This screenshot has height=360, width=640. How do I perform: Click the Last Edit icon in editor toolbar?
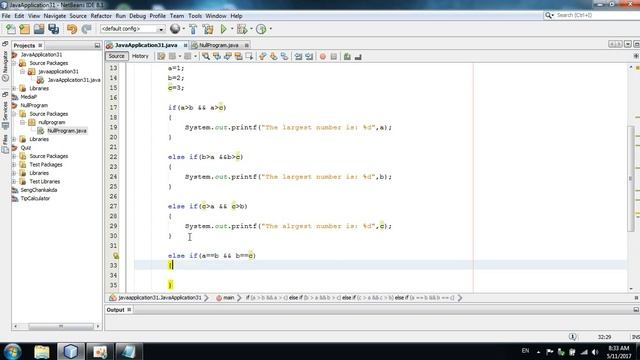[161, 57]
